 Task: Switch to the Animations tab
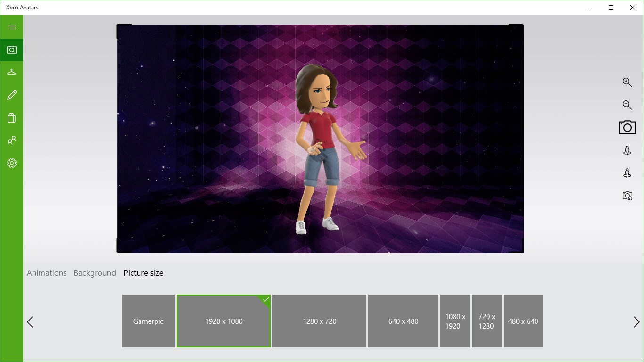pyautogui.click(x=47, y=273)
